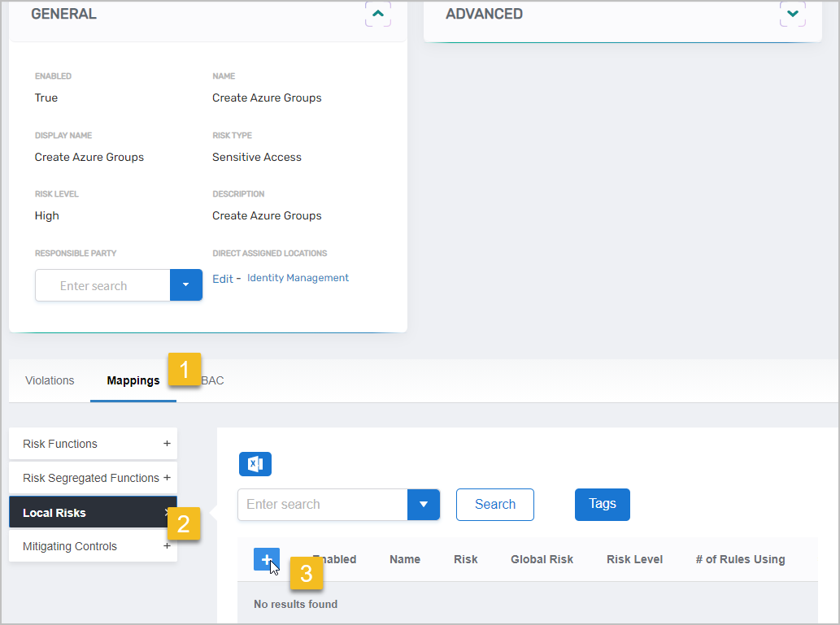The image size is (840, 625).
Task: Click the local risks search input
Action: 322,504
